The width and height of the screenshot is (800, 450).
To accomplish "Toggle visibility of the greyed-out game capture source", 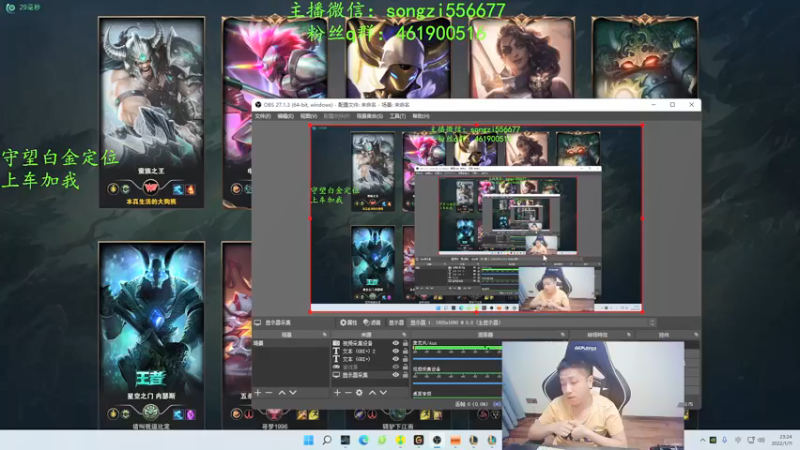I will (395, 367).
